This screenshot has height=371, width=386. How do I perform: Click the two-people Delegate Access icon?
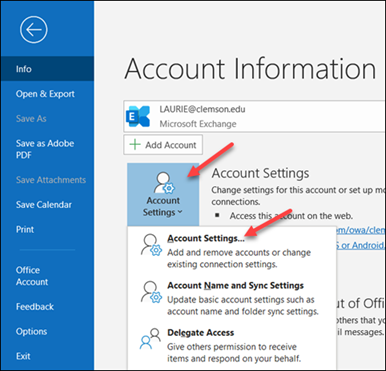pyautogui.click(x=150, y=339)
